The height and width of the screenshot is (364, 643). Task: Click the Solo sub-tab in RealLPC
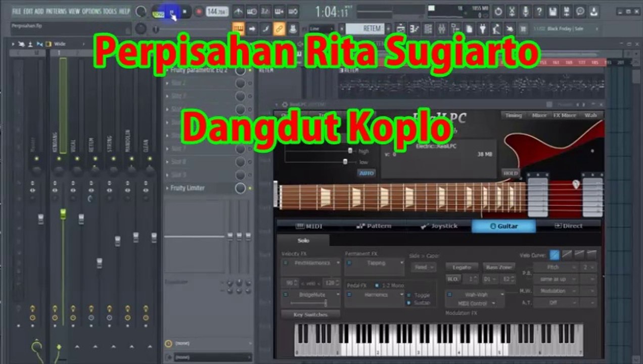303,241
